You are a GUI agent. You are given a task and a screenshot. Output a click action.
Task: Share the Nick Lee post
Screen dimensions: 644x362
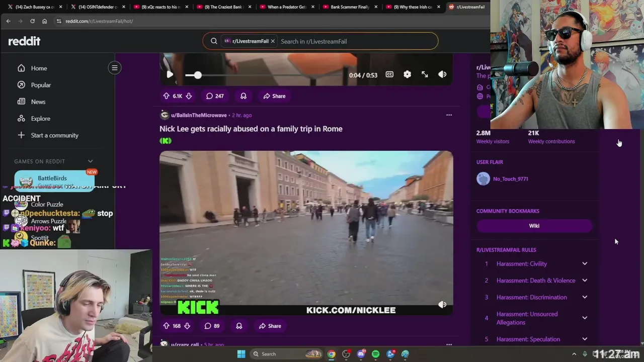(270, 326)
